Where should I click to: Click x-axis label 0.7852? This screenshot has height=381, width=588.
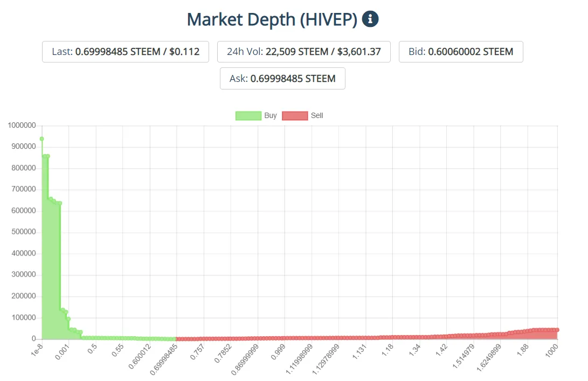[x=223, y=354]
